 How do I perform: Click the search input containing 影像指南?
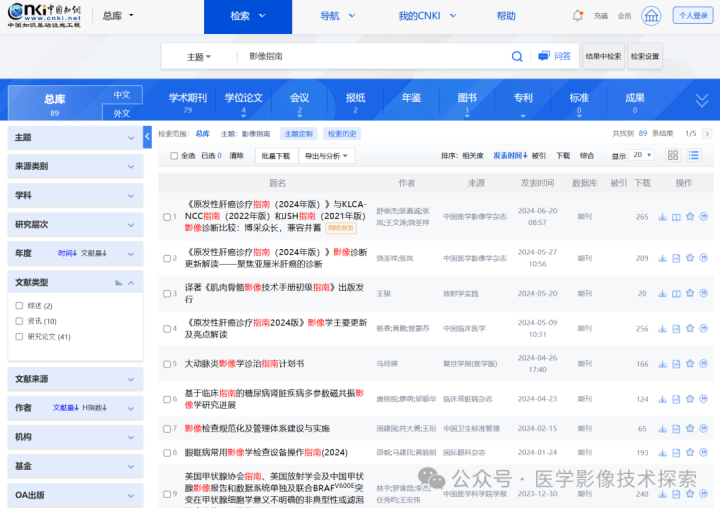[x=372, y=56]
